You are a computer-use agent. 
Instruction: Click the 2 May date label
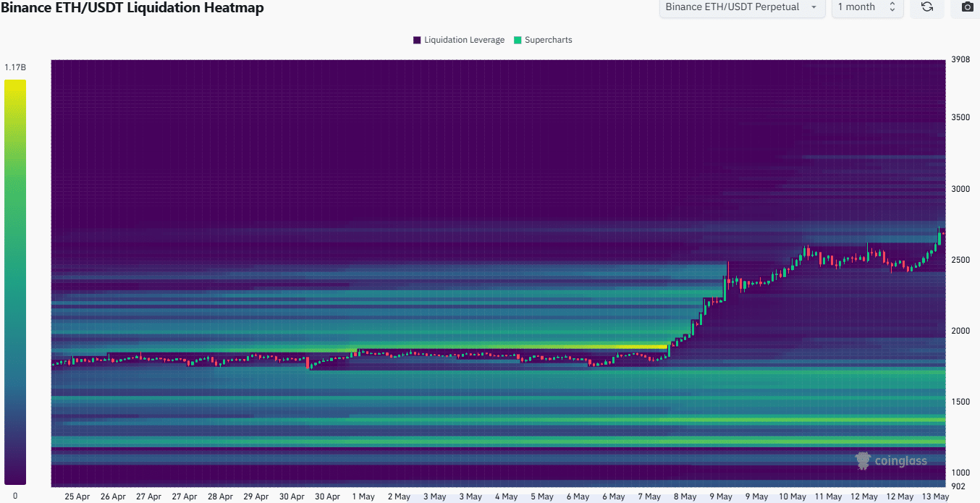tap(400, 496)
